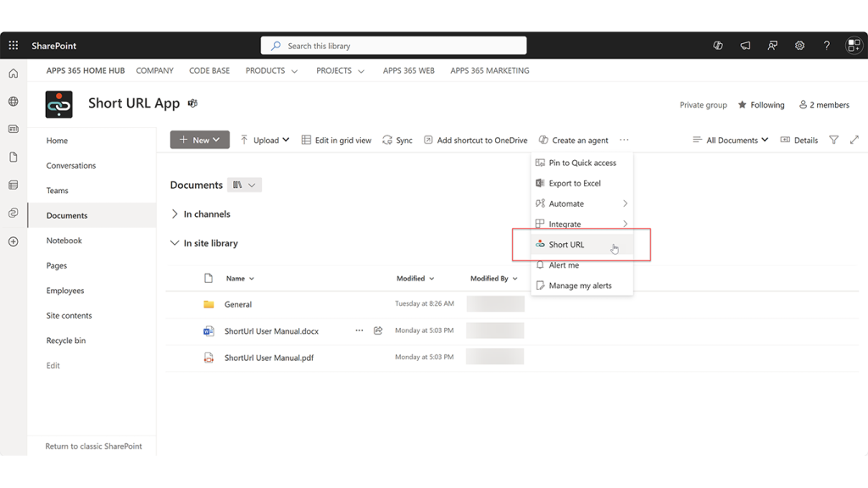Open the Copilot icon in the top bar
The image size is (868, 488).
click(x=718, y=46)
